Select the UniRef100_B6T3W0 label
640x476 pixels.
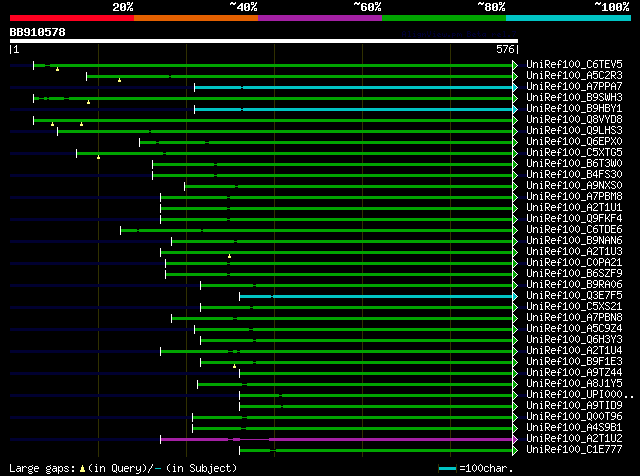[574, 164]
